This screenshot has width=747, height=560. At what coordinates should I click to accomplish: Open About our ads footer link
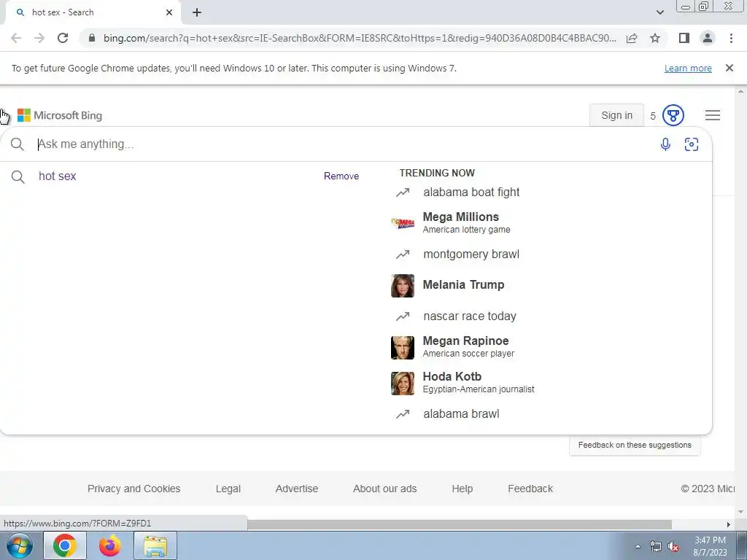[384, 489]
